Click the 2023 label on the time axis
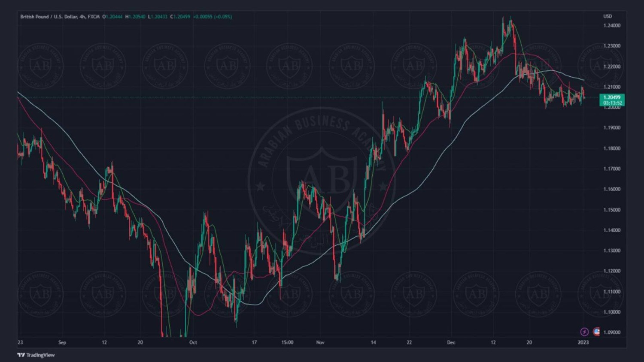Image resolution: width=644 pixels, height=362 pixels. pos(583,342)
